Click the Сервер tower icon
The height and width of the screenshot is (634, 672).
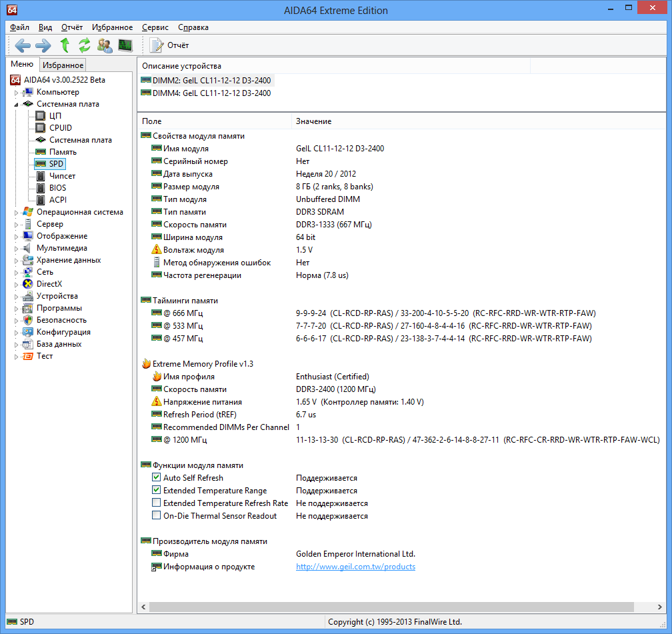click(28, 224)
